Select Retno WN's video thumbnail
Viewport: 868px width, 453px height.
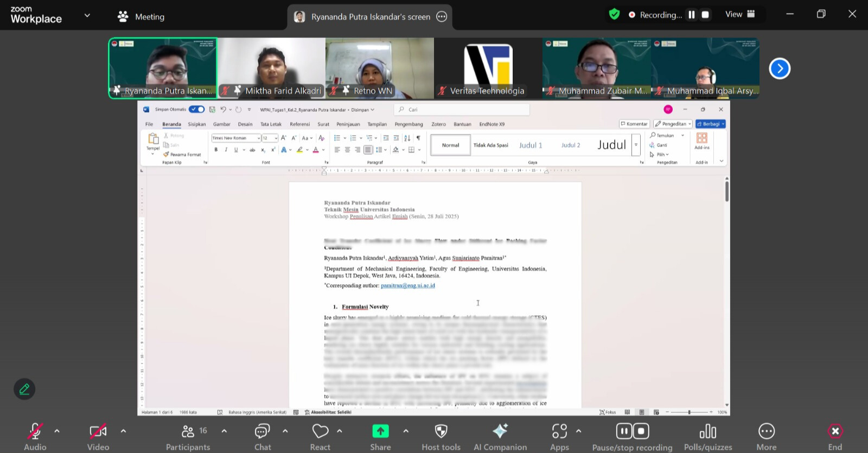pos(379,68)
